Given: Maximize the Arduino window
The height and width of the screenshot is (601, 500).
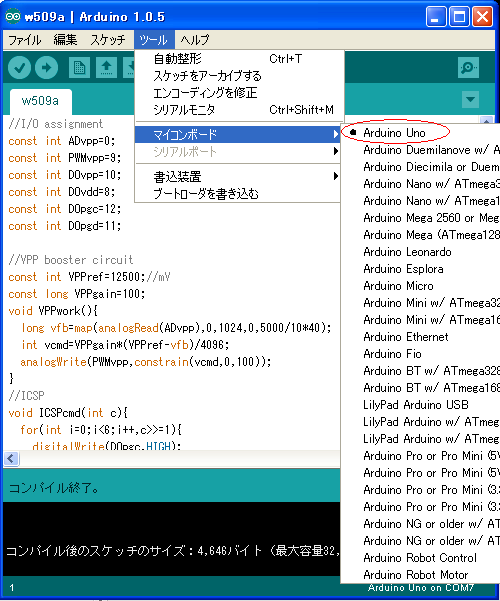Looking at the screenshot, I should tap(459, 17).
